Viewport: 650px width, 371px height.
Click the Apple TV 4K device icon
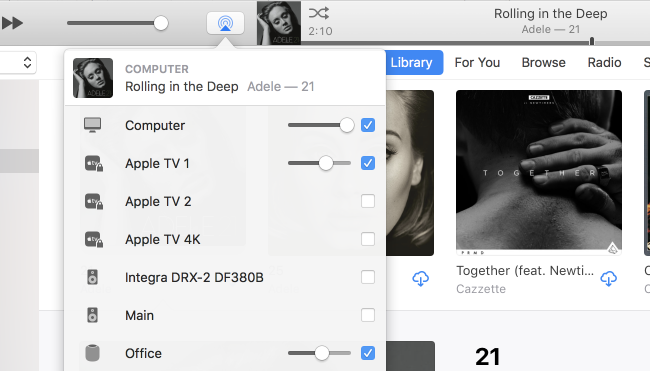tap(94, 240)
